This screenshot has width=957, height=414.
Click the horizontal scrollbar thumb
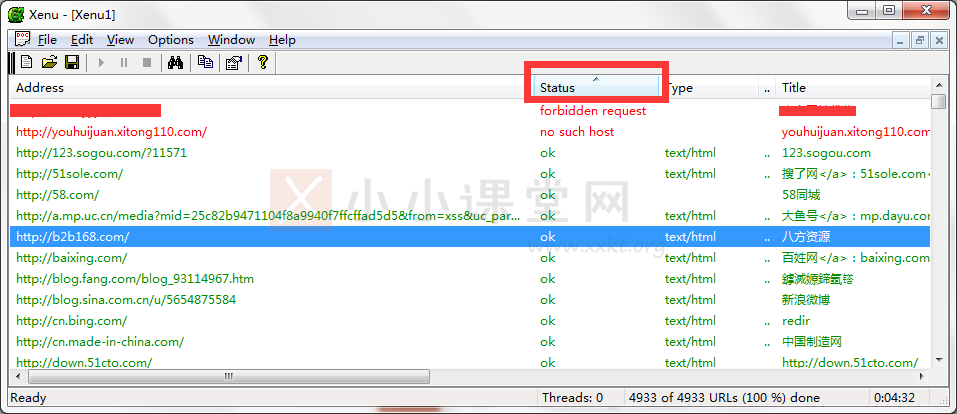[229, 376]
